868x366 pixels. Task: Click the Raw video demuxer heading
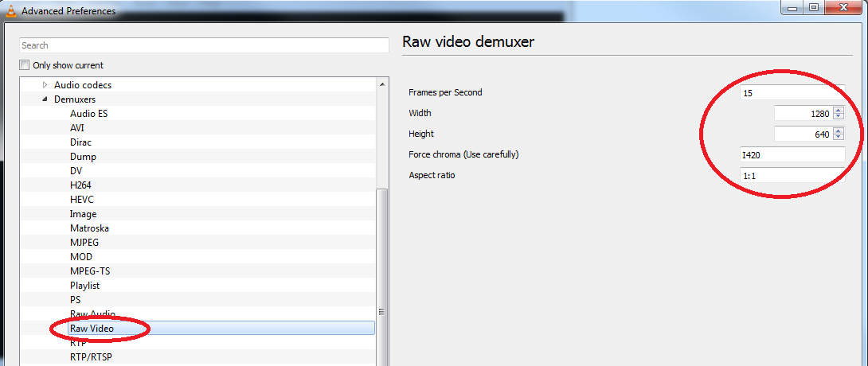coord(467,41)
